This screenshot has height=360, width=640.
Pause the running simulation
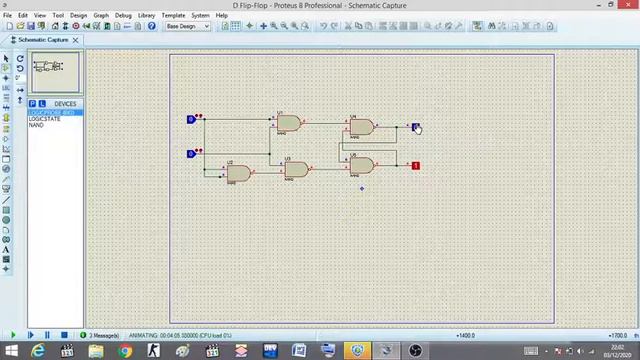(x=47, y=335)
